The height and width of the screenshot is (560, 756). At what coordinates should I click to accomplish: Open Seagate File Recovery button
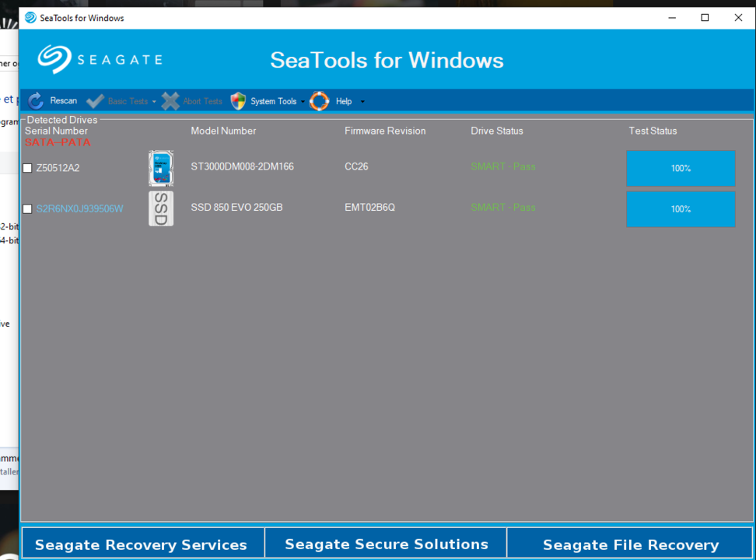(630, 544)
